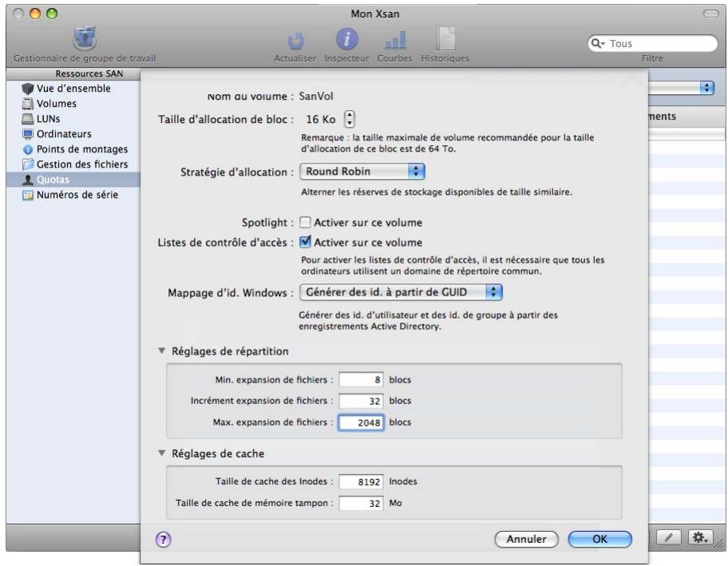Open the Historiques logs icon
Viewport: 728px width, 566px height.
click(445, 38)
